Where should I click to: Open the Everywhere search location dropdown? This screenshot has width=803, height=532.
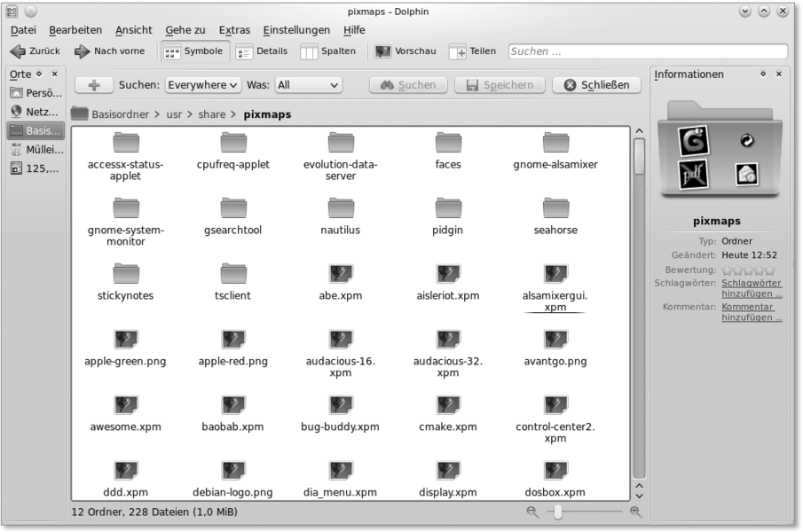point(203,85)
